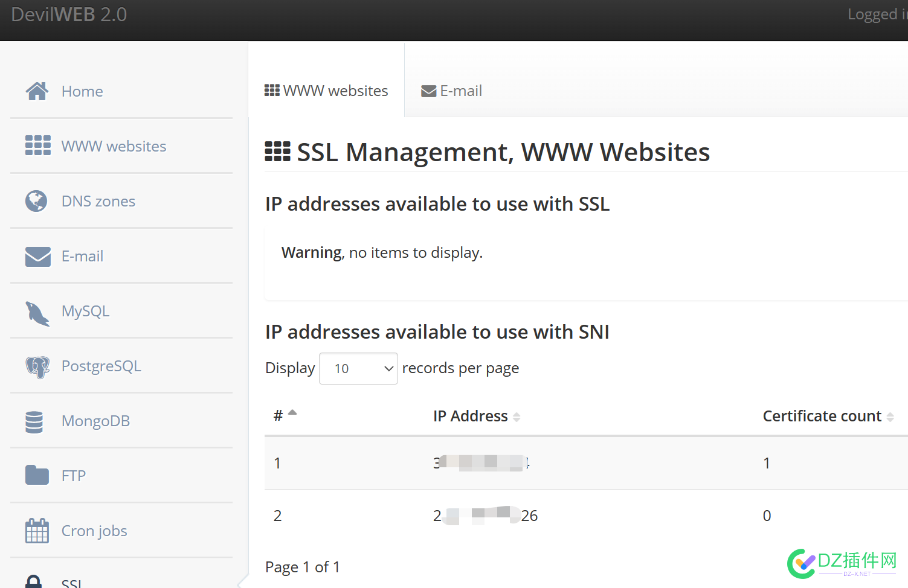Switch to the WWW websites tab
The width and height of the screenshot is (908, 588).
click(x=326, y=91)
